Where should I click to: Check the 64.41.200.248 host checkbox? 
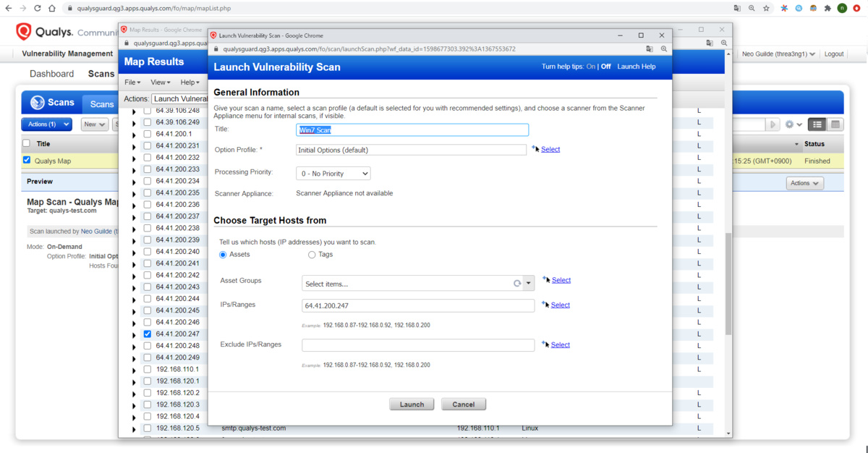click(148, 346)
